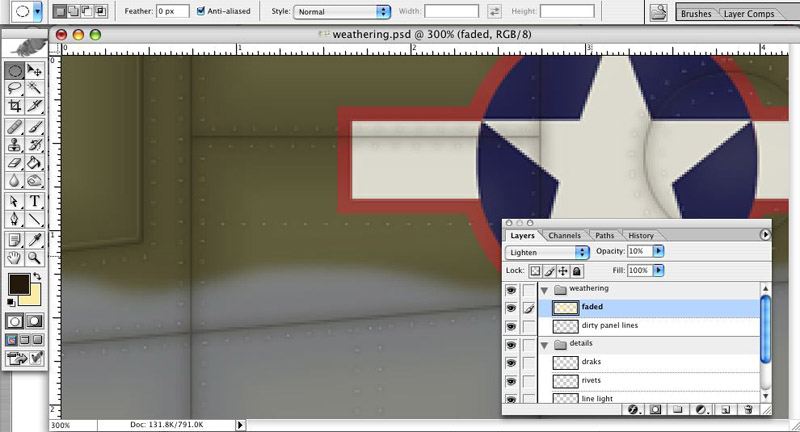Create a new layer
Viewport: 800px width, 432px height.
[726, 409]
